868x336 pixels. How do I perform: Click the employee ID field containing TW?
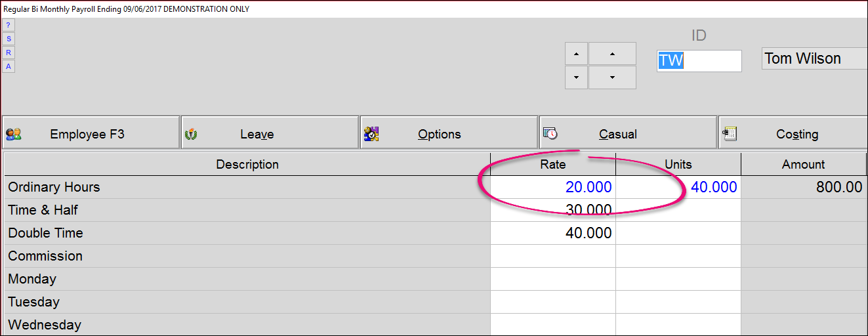point(699,60)
